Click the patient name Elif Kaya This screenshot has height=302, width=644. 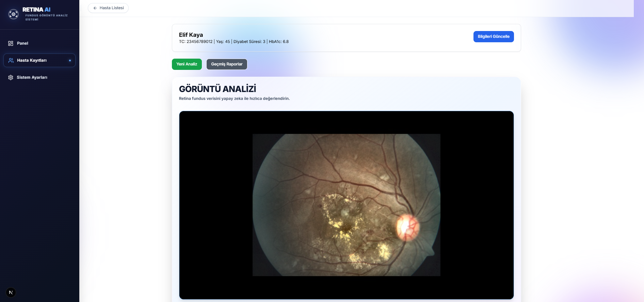tap(191, 35)
